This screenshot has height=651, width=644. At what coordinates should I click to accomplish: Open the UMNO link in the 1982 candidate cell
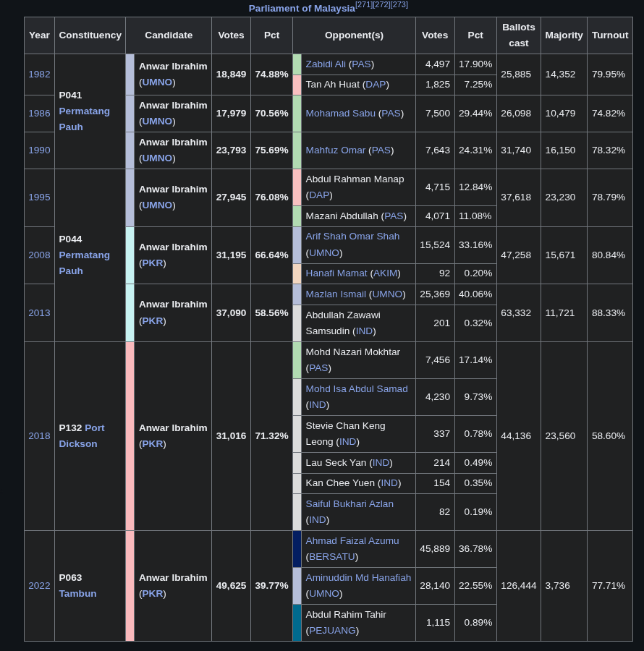pyautogui.click(x=157, y=82)
